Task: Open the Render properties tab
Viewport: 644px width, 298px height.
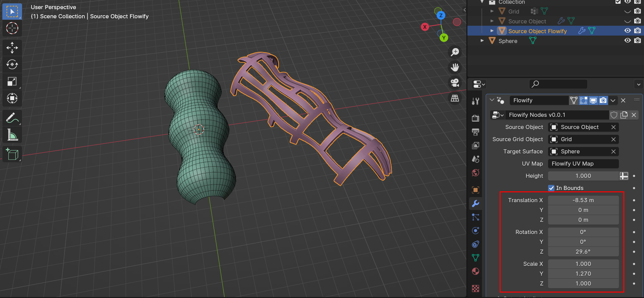Action: pos(476,118)
